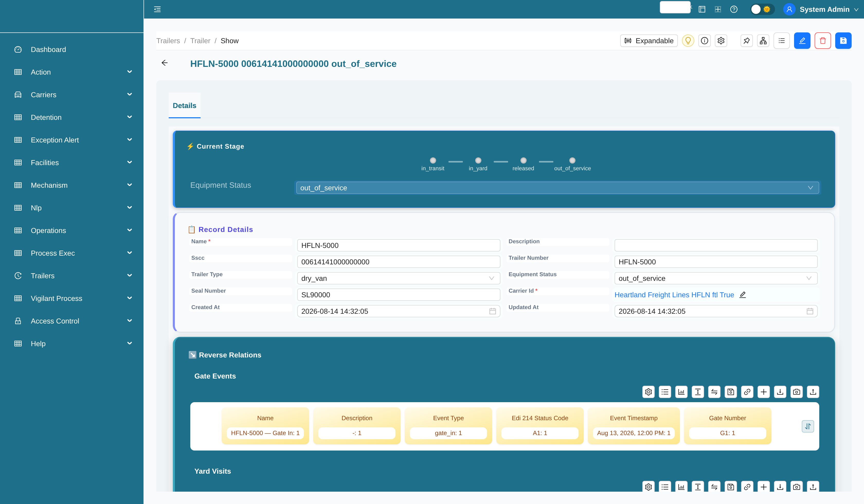Viewport: 864px width, 504px height.
Task: Click the sort toggle beside Gate Events table
Action: coord(808,426)
